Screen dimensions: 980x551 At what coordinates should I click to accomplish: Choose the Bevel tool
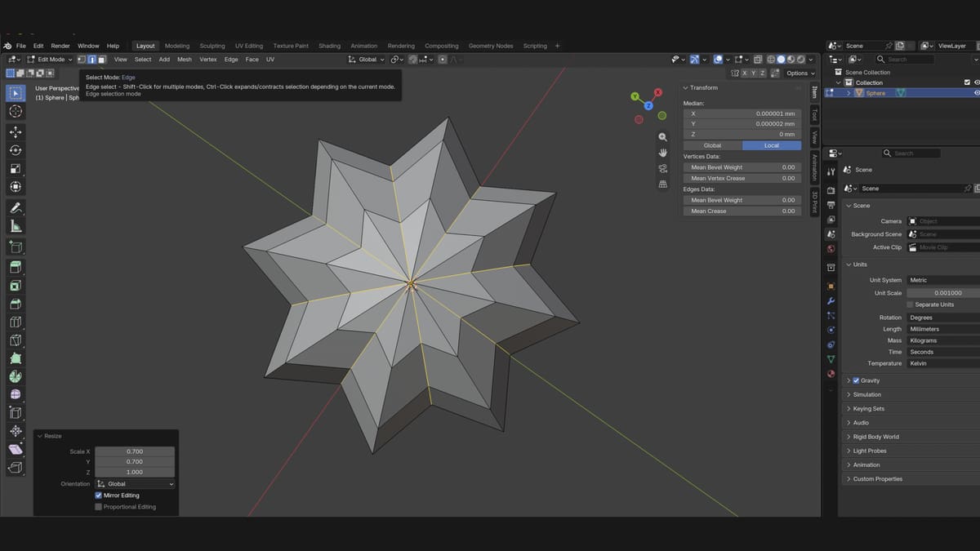[16, 304]
